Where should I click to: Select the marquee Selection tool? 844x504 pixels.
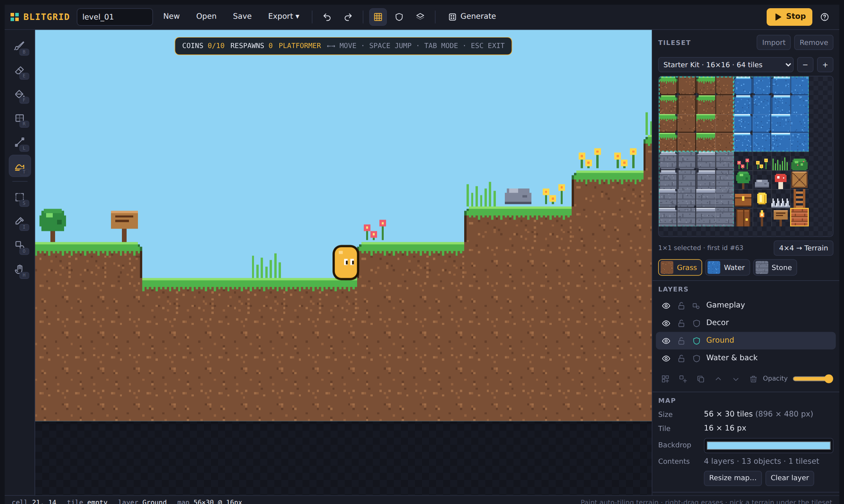click(20, 197)
